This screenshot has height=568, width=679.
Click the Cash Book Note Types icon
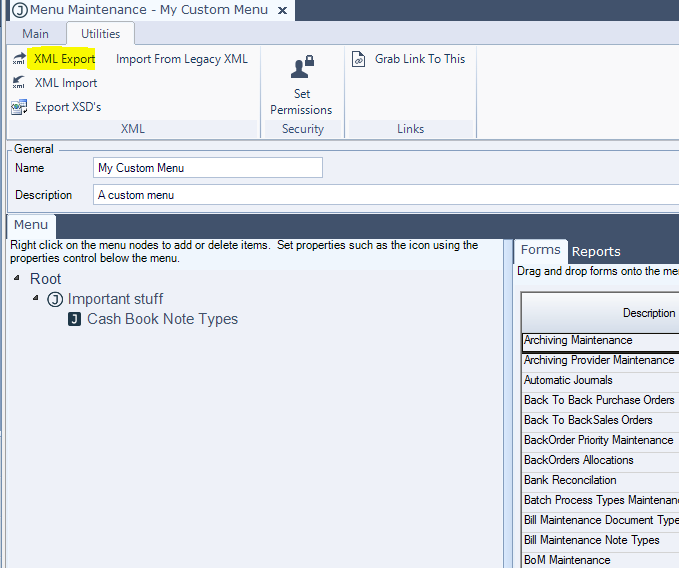75,319
